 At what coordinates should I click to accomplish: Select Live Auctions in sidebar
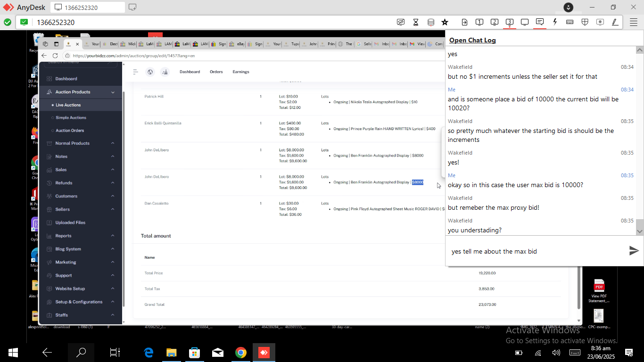coord(68,105)
